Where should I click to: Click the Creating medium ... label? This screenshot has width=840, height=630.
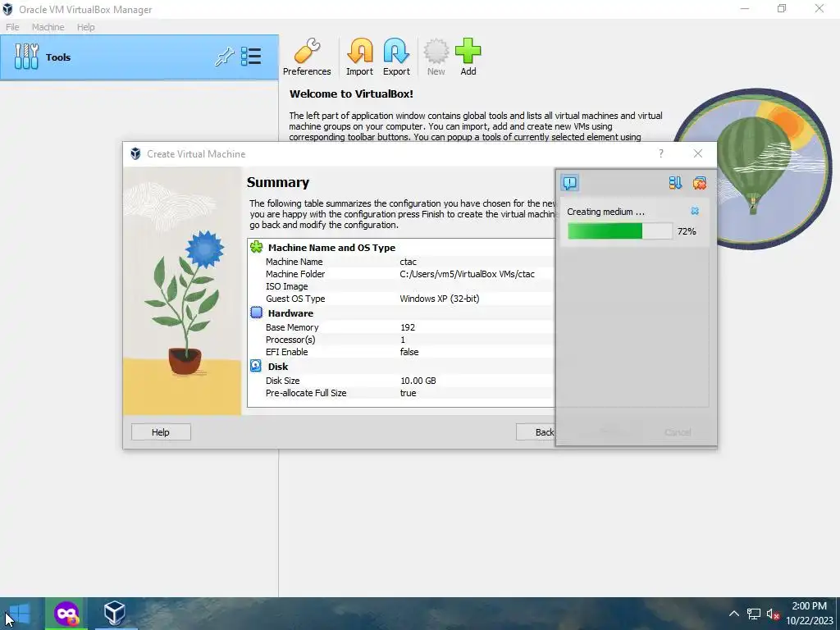[605, 212]
